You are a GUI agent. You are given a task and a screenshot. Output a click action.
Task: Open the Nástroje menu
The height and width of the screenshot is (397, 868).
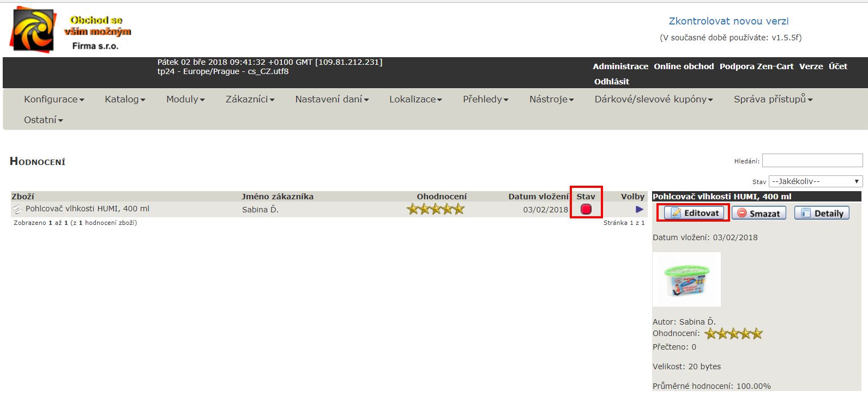coord(551,99)
